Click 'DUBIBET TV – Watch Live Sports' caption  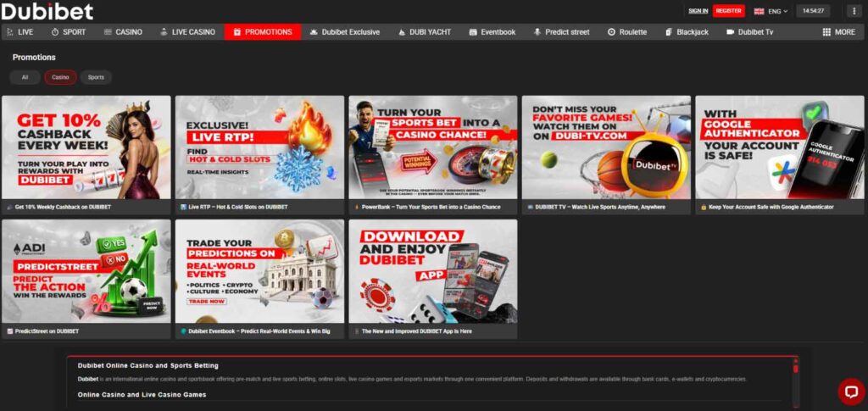point(600,207)
